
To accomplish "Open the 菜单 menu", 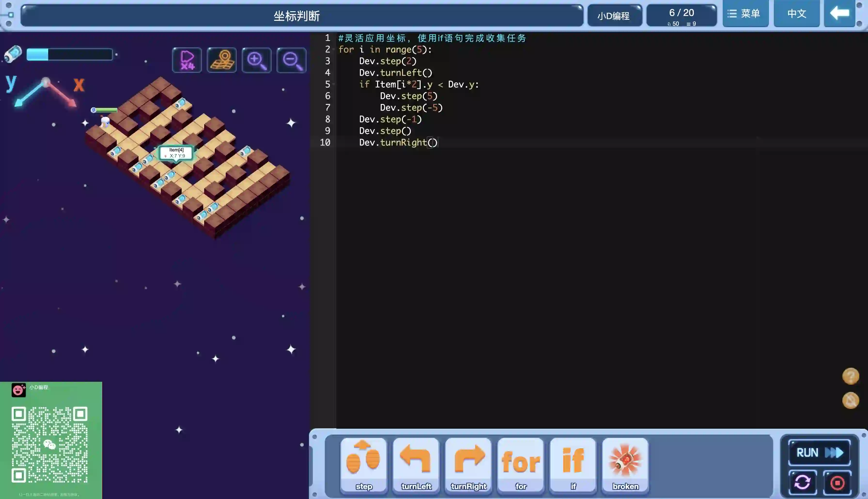I will [x=745, y=14].
